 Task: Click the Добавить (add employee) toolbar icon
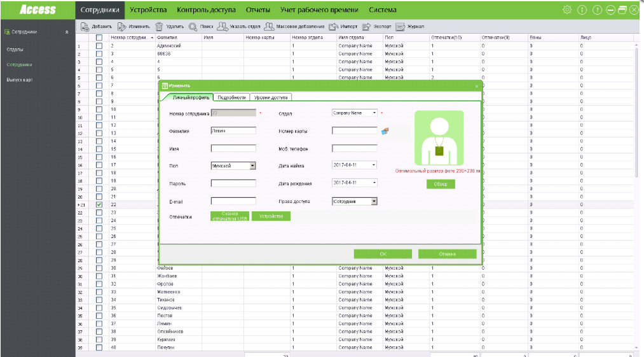click(x=85, y=27)
